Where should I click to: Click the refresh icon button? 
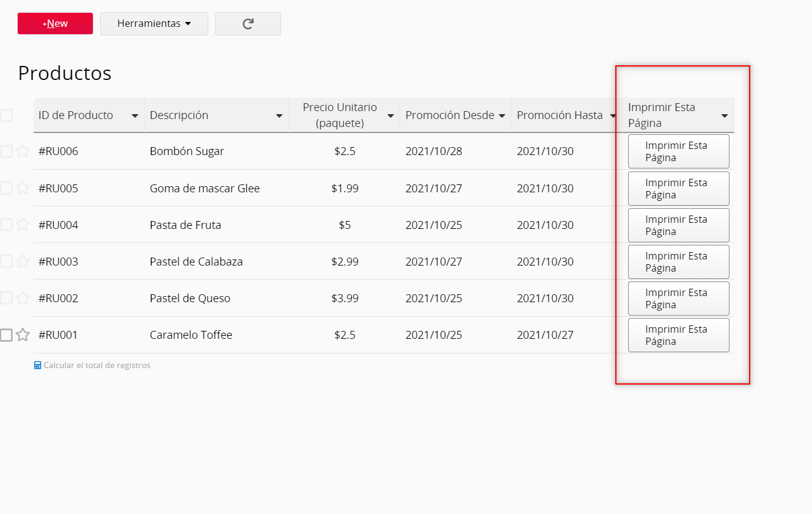[x=247, y=24]
